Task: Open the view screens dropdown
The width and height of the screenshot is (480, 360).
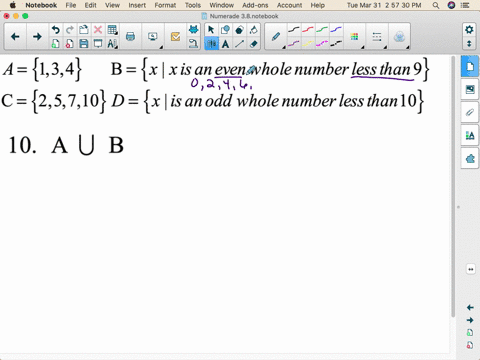Action: [x=153, y=37]
